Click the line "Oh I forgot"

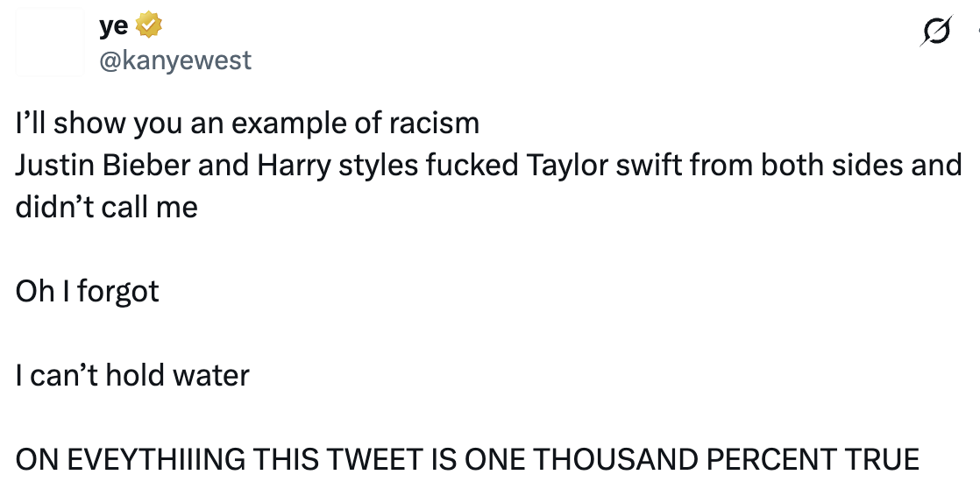[x=88, y=292]
